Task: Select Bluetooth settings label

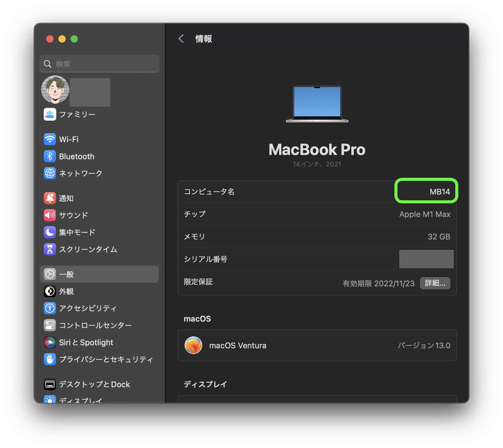Action: [77, 157]
